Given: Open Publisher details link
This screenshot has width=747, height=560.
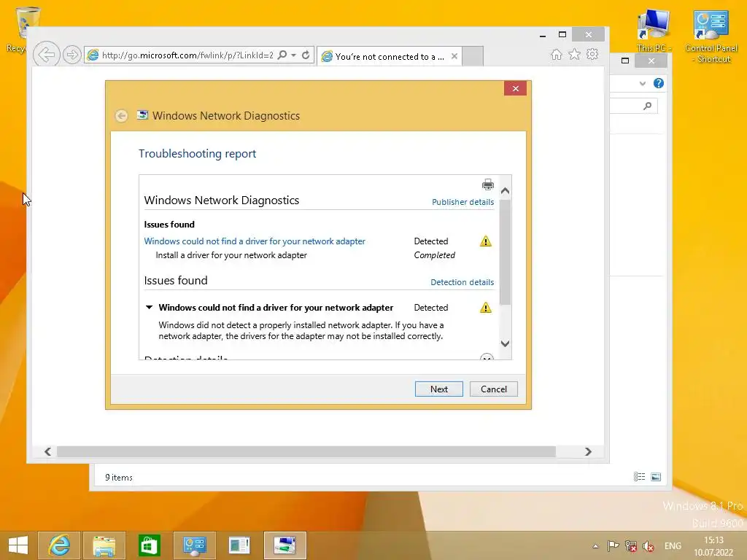Looking at the screenshot, I should click(x=462, y=202).
